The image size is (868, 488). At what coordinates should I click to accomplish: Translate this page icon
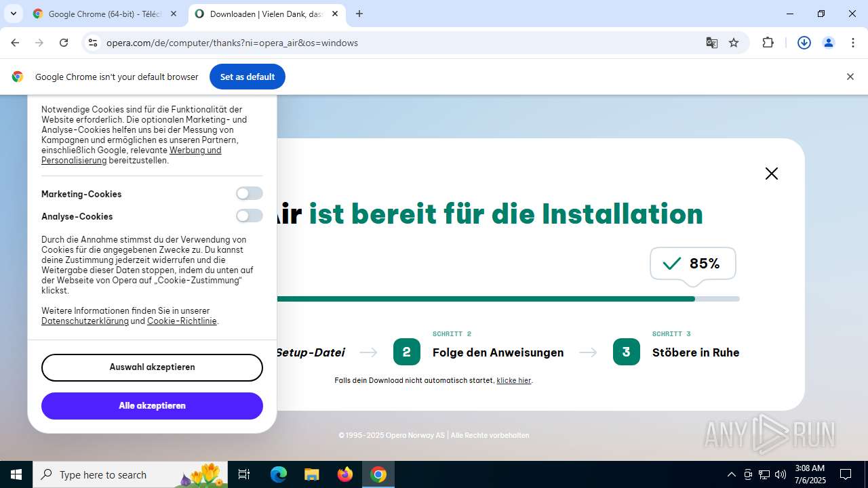(x=711, y=43)
